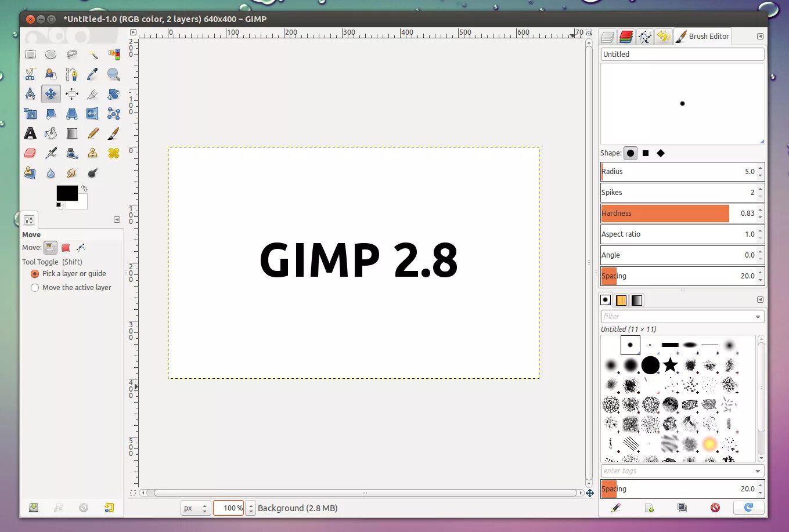Screen dimensions: 789x532
Task: Activate the Paths pen tool
Action: click(x=72, y=74)
